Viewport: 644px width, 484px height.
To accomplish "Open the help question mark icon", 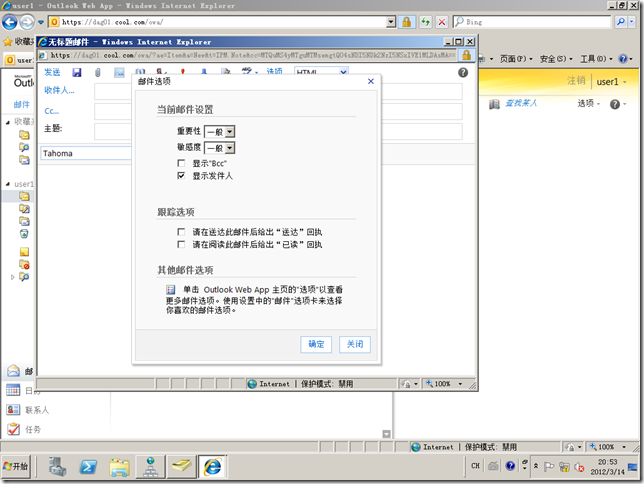I will [463, 72].
